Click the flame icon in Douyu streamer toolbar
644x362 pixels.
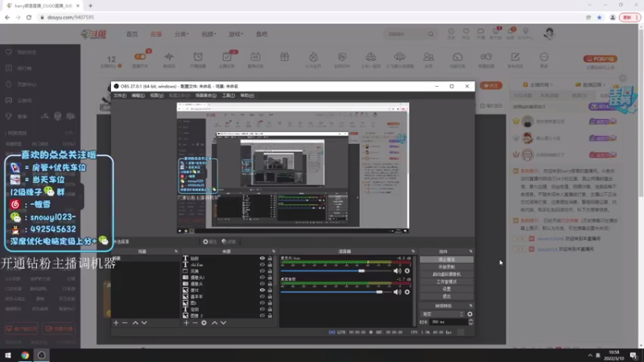click(x=313, y=56)
